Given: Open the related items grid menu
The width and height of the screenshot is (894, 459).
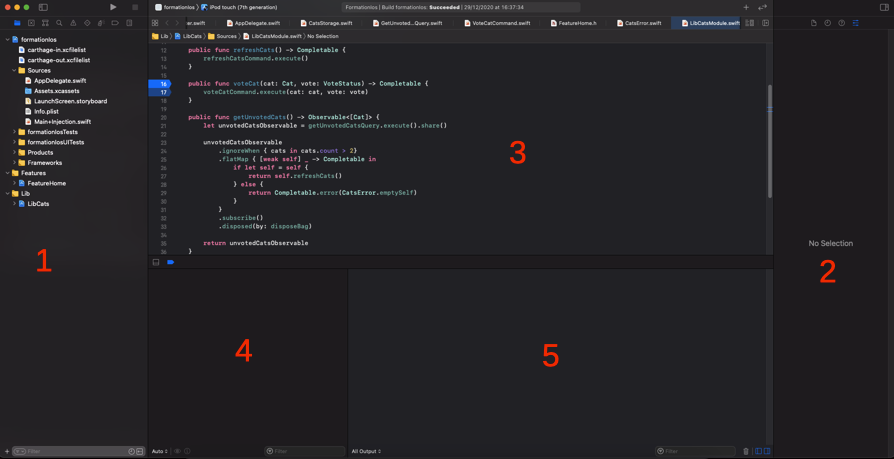Looking at the screenshot, I should tap(155, 23).
